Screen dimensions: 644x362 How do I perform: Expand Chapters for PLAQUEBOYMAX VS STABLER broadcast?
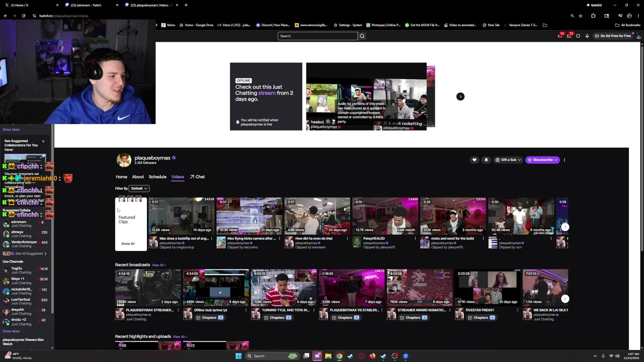click(x=345, y=318)
